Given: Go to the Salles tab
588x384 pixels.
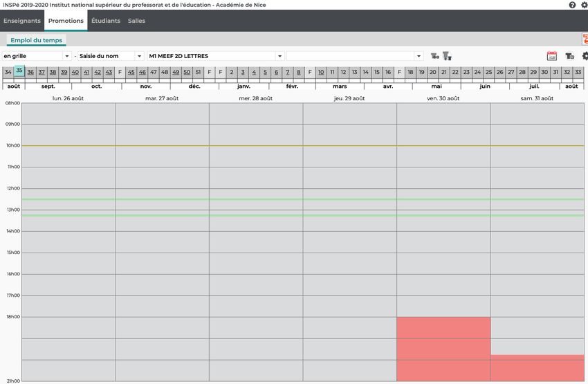Looking at the screenshot, I should click(136, 21).
